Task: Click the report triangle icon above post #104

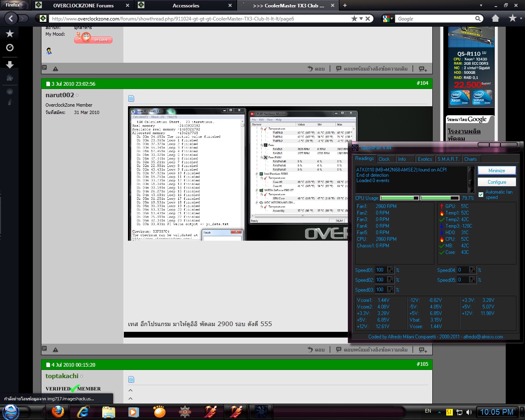Action: [55, 69]
